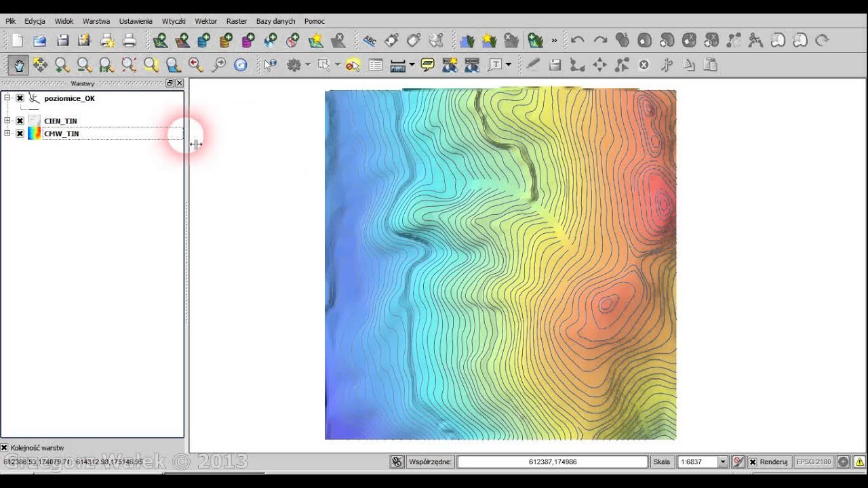Save the project with the floppy disk icon
The width and height of the screenshot is (868, 488).
pos(62,41)
